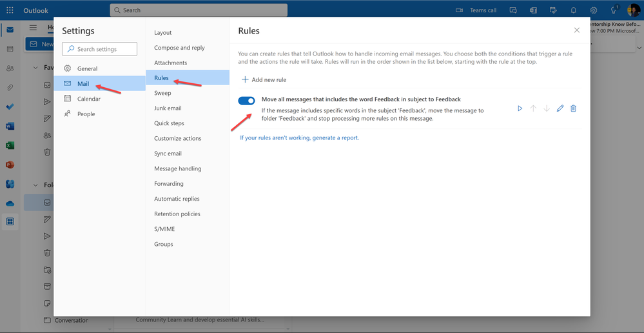
Task: Open Excel in the app rail
Action: point(10,146)
